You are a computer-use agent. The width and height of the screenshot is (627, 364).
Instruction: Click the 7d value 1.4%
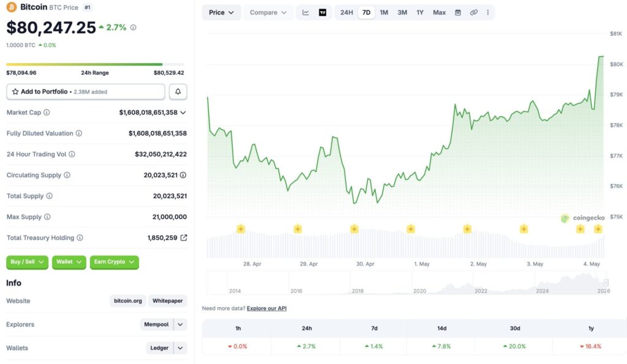coord(374,346)
